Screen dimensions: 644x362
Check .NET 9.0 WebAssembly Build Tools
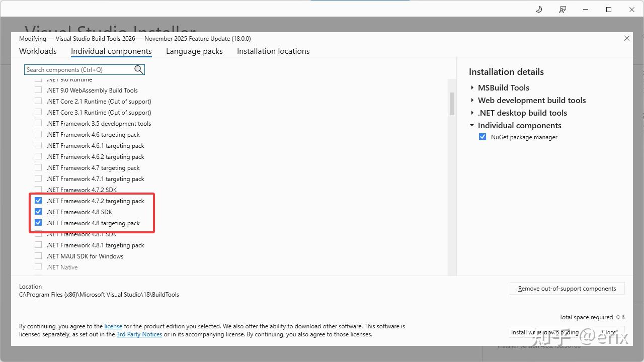coord(38,90)
